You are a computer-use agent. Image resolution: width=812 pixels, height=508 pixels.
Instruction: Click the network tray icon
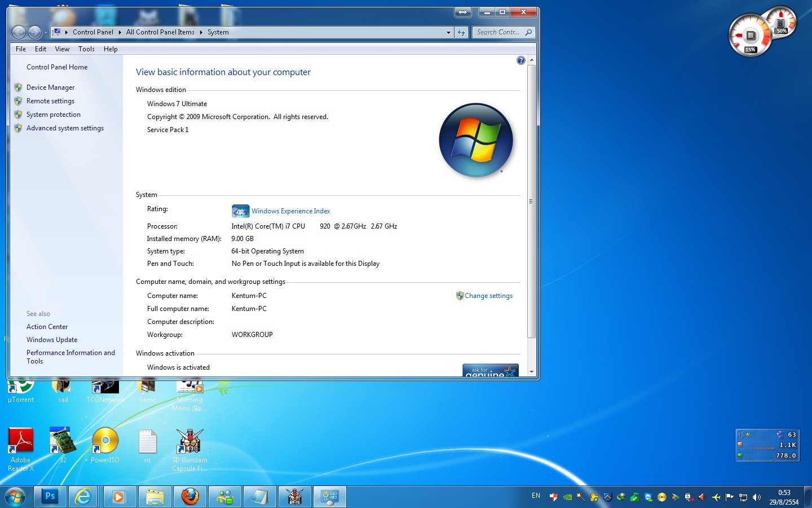pos(743,497)
